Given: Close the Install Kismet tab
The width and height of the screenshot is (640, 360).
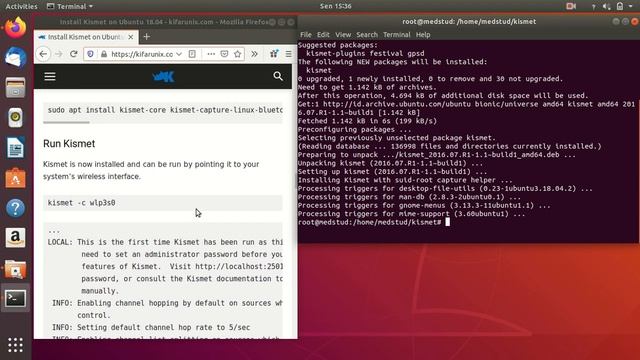Looking at the screenshot, I should click(131, 37).
